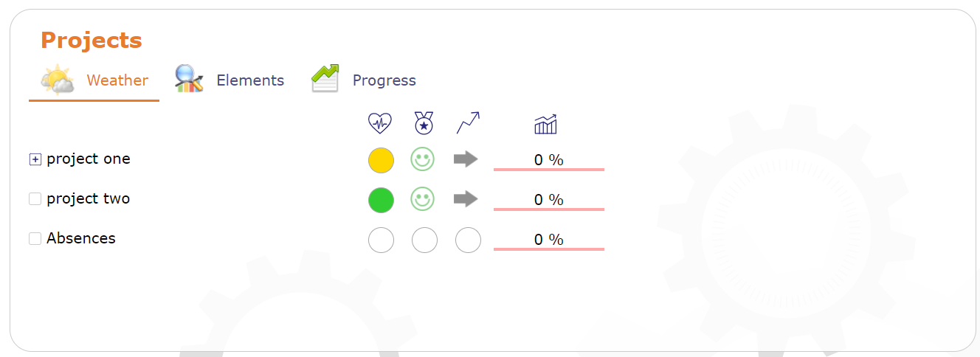Image resolution: width=980 pixels, height=357 pixels.
Task: Select the Weather tab
Action: pos(95,80)
